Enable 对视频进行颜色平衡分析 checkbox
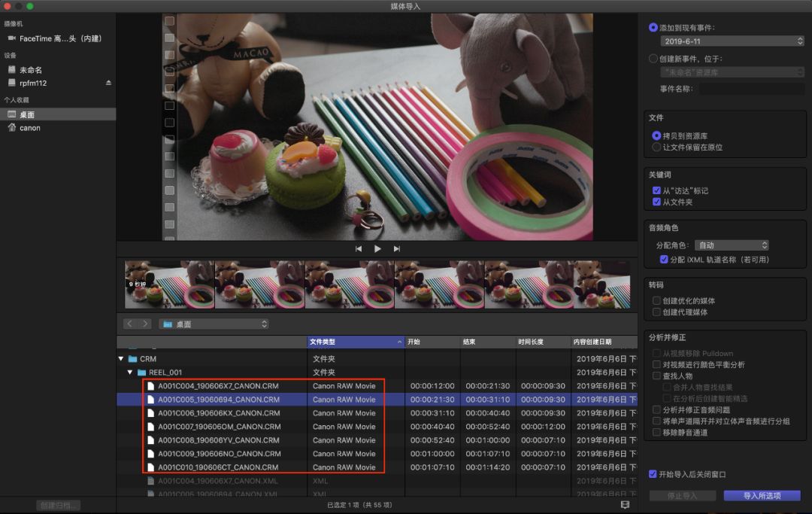This screenshot has width=812, height=514. tap(656, 365)
